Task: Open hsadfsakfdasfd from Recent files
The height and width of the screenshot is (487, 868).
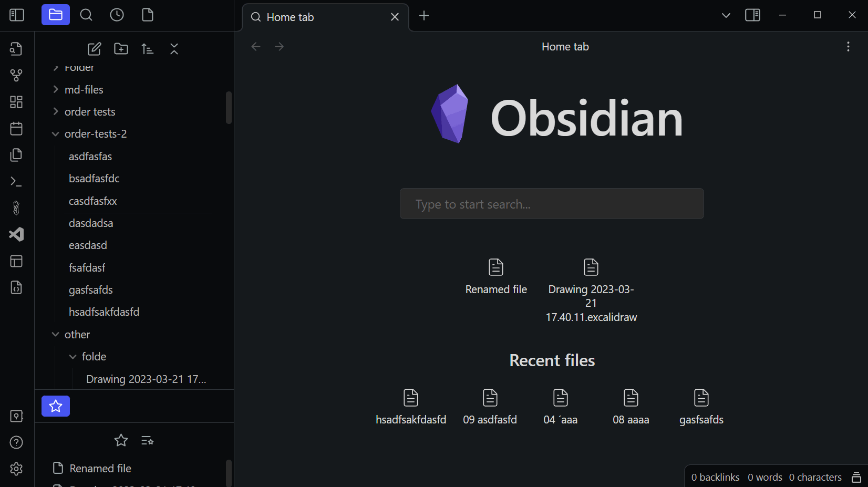Action: coord(411,407)
